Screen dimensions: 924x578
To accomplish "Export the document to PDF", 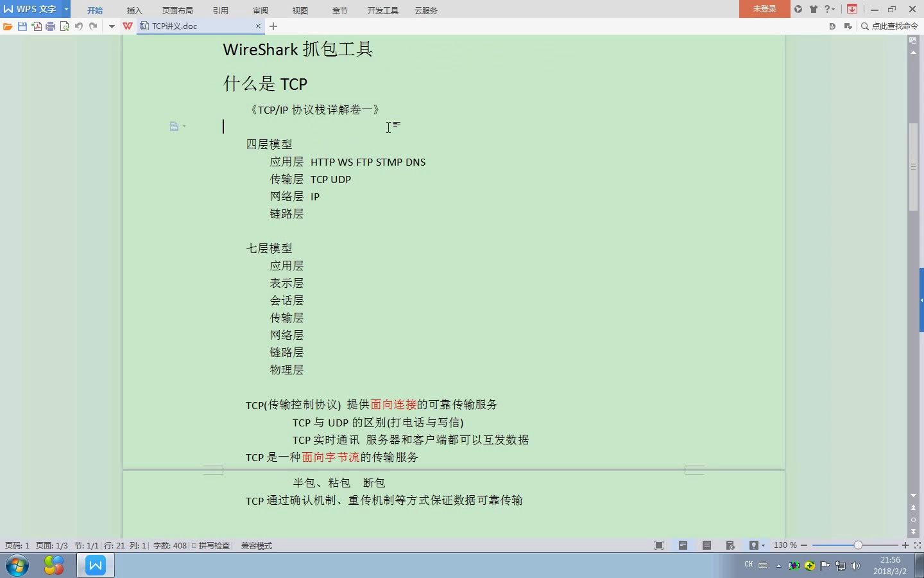I will tap(37, 26).
